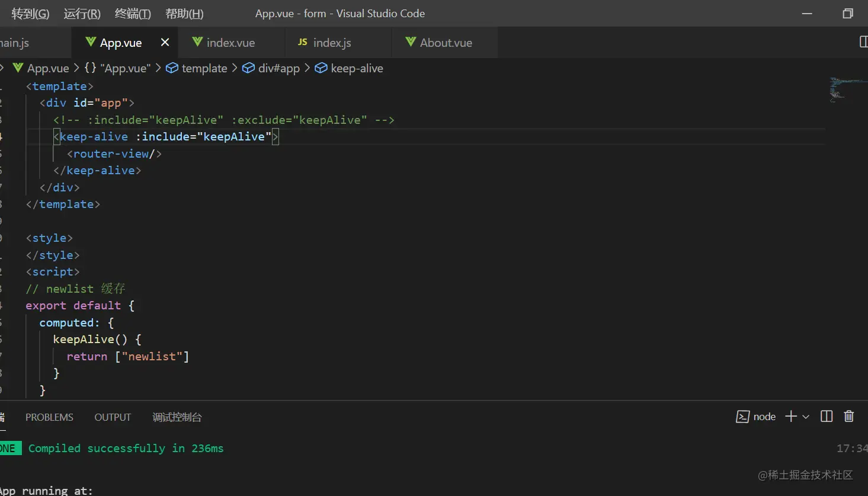
Task: Add a new terminal with plus icon
Action: click(x=790, y=417)
